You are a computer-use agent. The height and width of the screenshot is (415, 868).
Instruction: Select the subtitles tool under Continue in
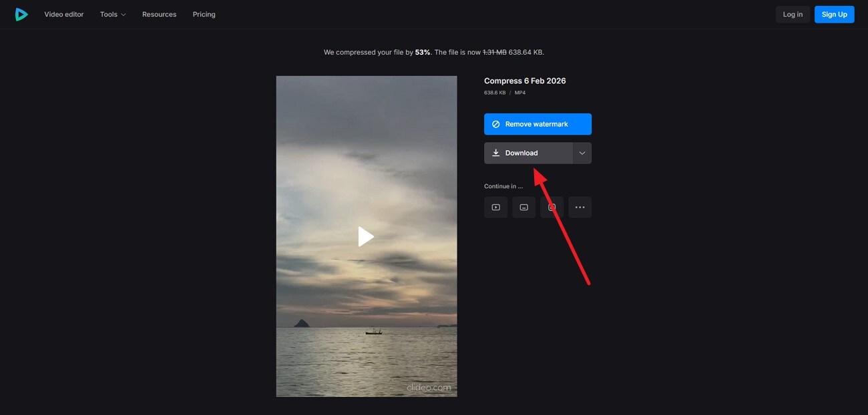(523, 206)
